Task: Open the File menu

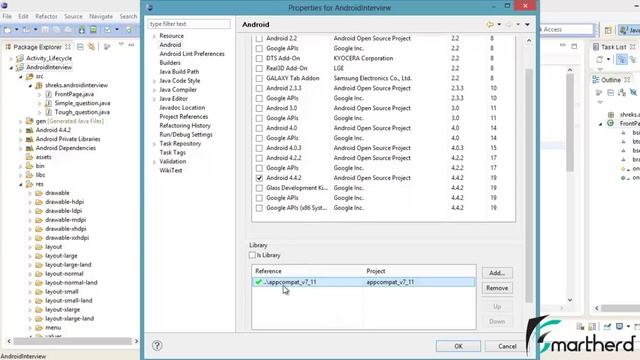Action: 7,16
